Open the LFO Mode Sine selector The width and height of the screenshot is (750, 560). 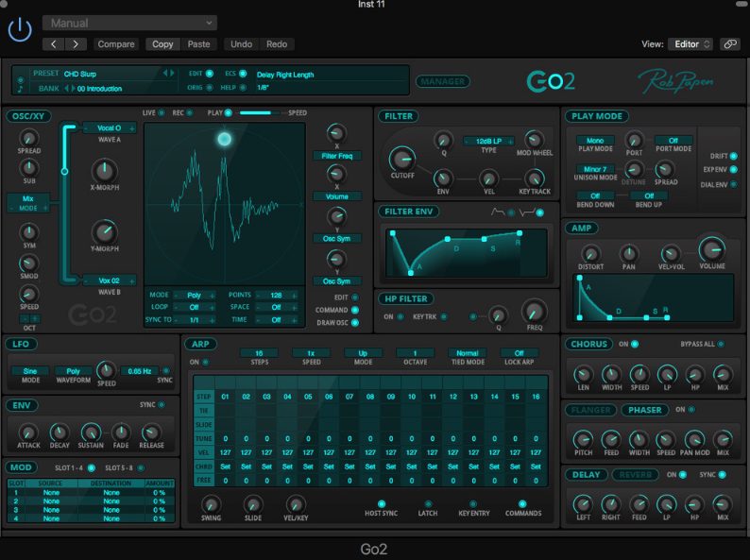pyautogui.click(x=29, y=371)
